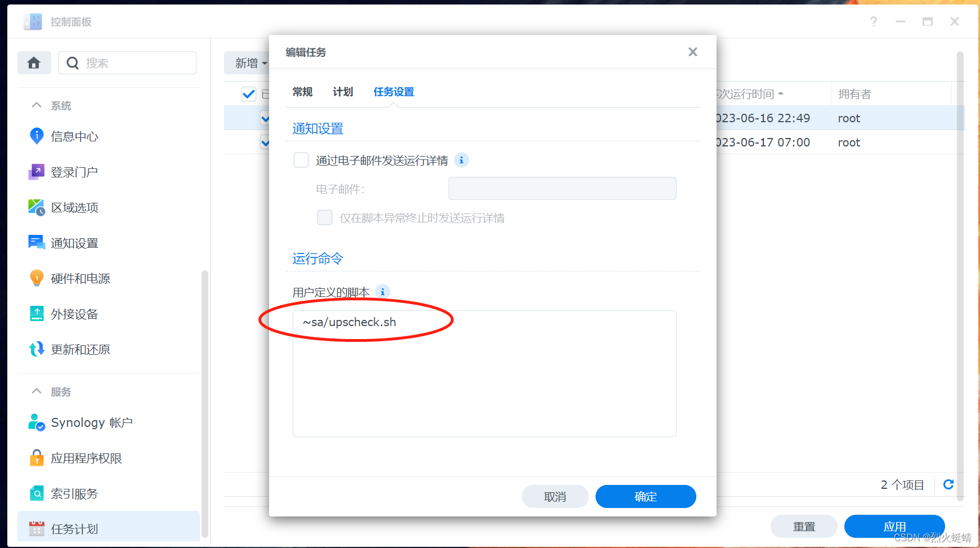Image resolution: width=980 pixels, height=548 pixels.
Task: Close the 编辑任务 dialog with the X
Action: 693,52
